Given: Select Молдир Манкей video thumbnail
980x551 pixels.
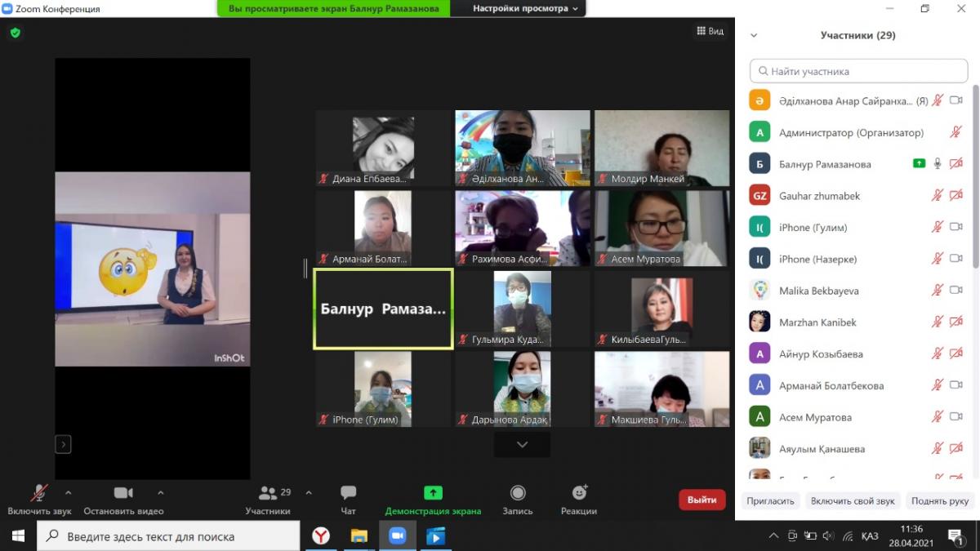Looking at the screenshot, I should (x=661, y=148).
